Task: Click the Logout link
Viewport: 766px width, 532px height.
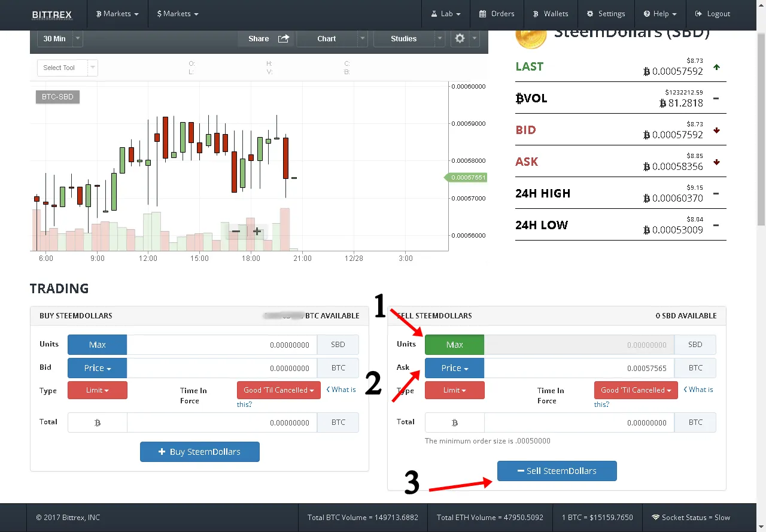Action: (713, 14)
